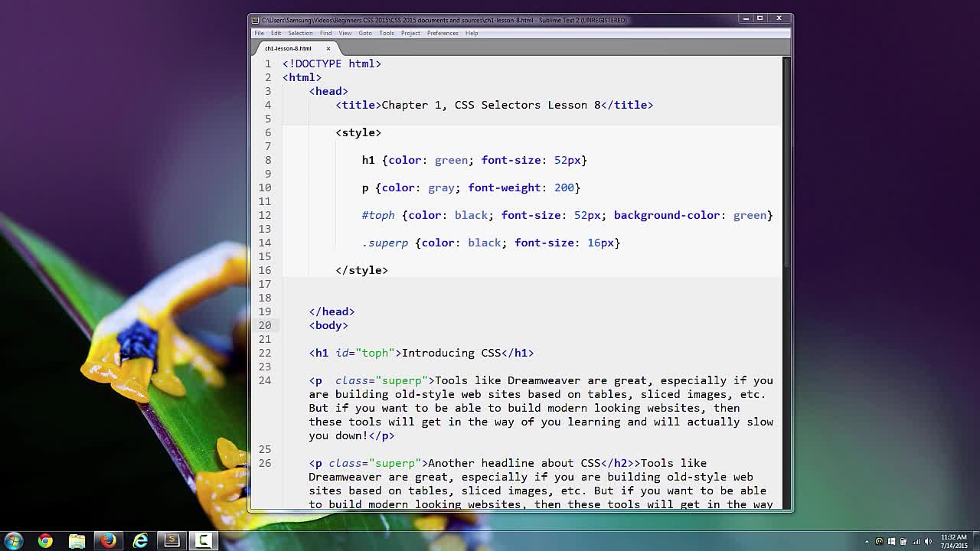Click the 'green' value in the h1 rule

click(451, 160)
